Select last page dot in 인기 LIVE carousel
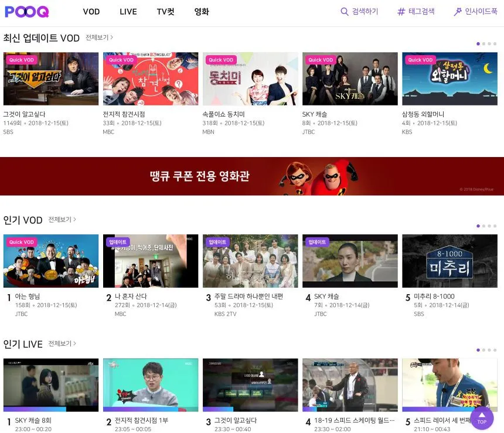Viewport: 504px width, 433px height. pos(495,350)
